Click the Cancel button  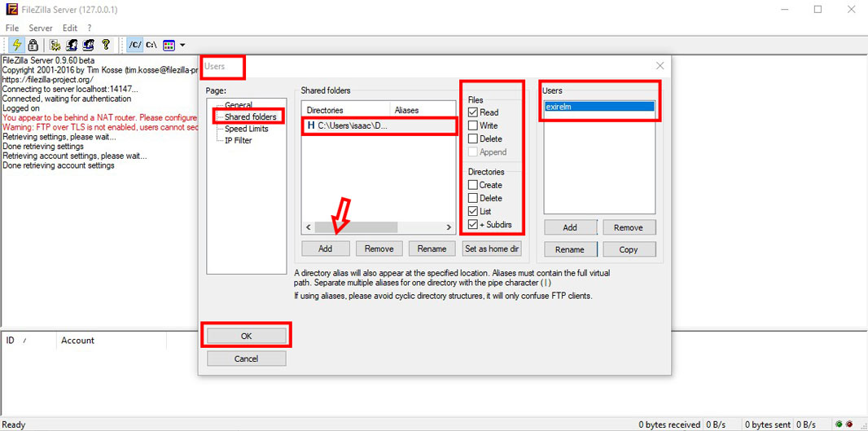pyautogui.click(x=247, y=358)
